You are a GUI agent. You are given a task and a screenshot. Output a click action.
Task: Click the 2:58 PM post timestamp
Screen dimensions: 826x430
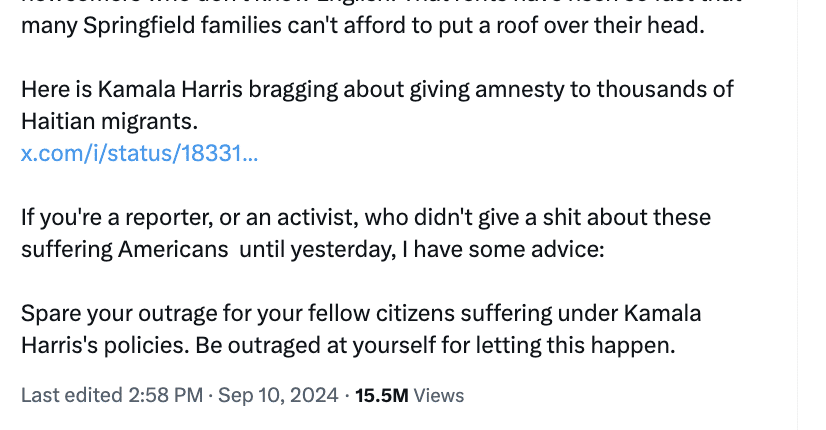coord(165,395)
